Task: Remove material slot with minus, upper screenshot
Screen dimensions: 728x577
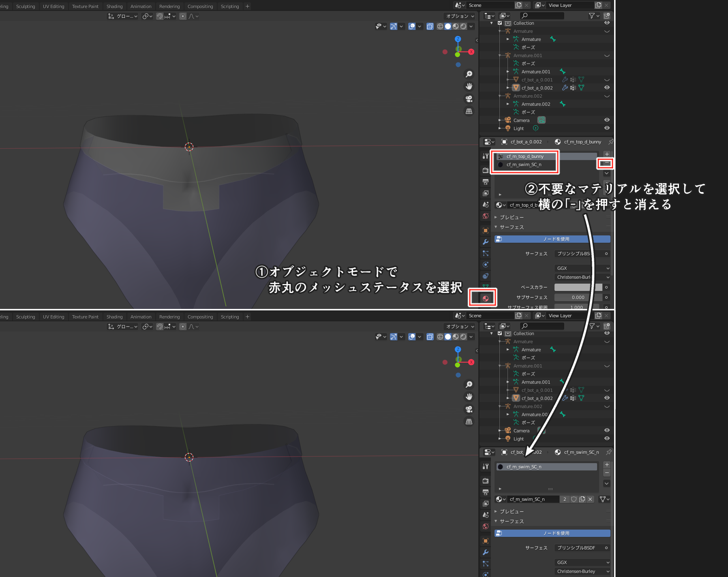Action: (607, 163)
